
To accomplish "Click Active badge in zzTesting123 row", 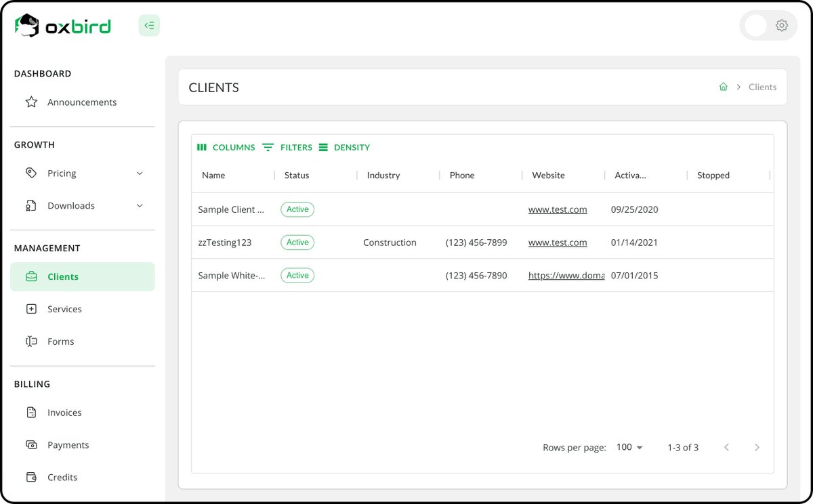I will pos(297,243).
